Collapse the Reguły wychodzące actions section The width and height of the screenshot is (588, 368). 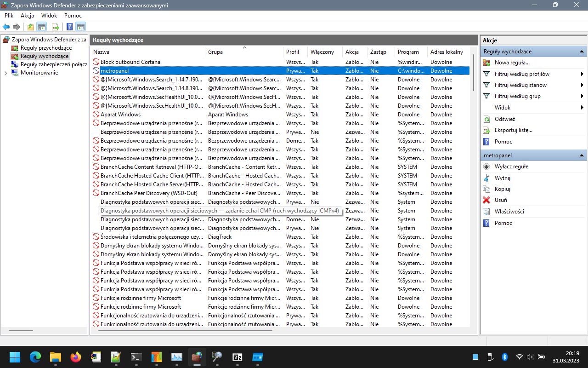coord(582,52)
